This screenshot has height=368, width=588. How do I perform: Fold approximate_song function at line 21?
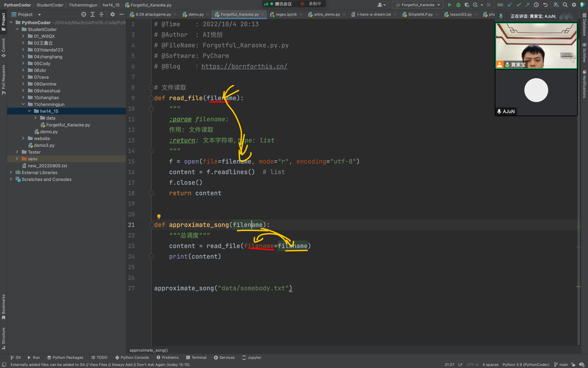pos(151,225)
